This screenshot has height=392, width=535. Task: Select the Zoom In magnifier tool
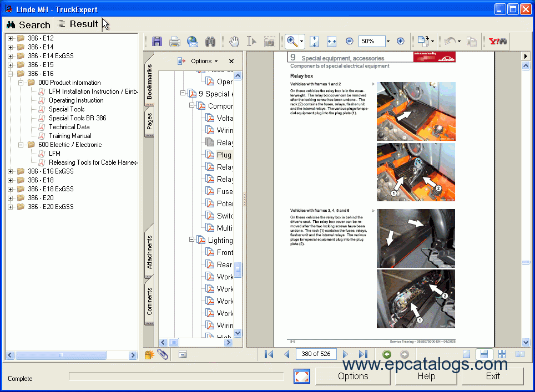click(x=292, y=41)
